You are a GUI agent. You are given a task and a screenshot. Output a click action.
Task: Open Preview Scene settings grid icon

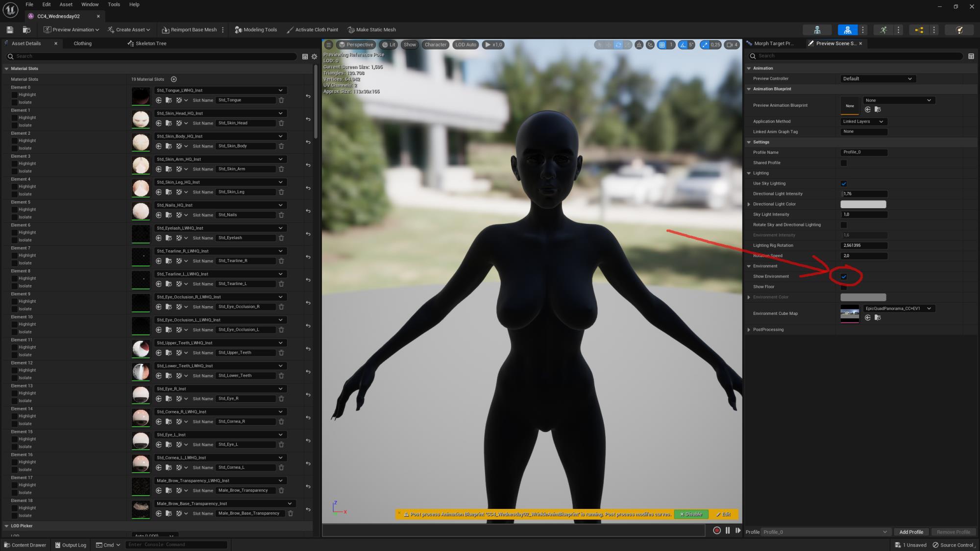pos(971,56)
